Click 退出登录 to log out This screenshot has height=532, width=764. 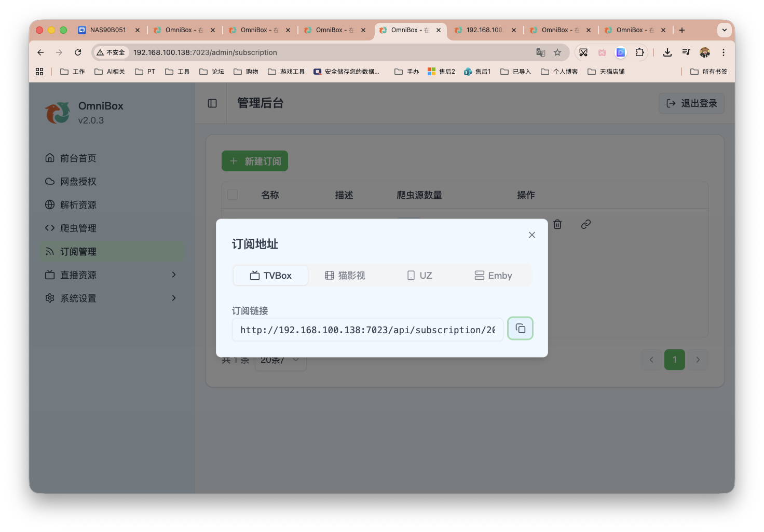(691, 103)
